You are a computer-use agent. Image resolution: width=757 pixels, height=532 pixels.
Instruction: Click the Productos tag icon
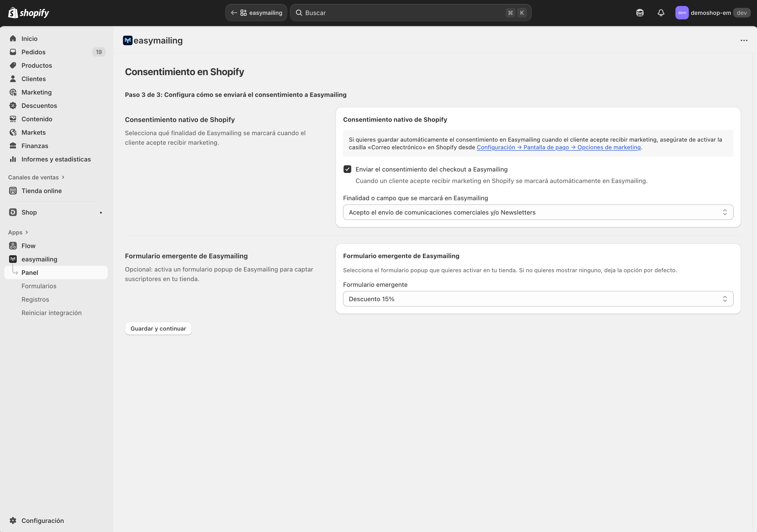(13, 65)
